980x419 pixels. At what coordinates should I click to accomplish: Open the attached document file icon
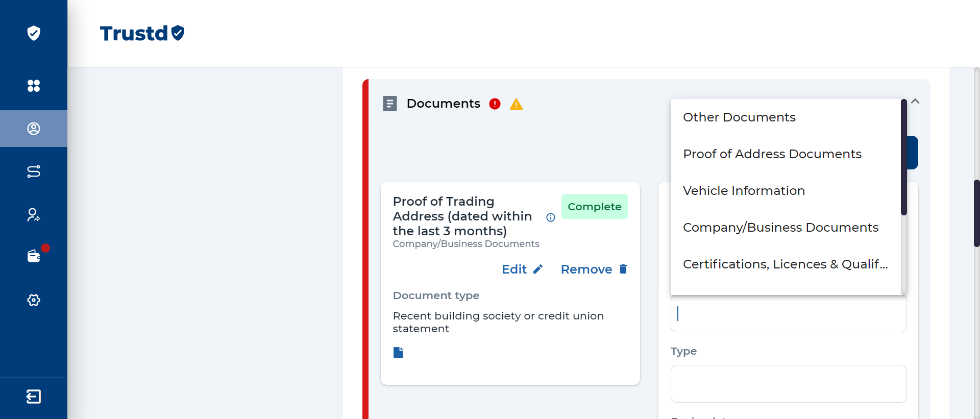[x=399, y=352]
